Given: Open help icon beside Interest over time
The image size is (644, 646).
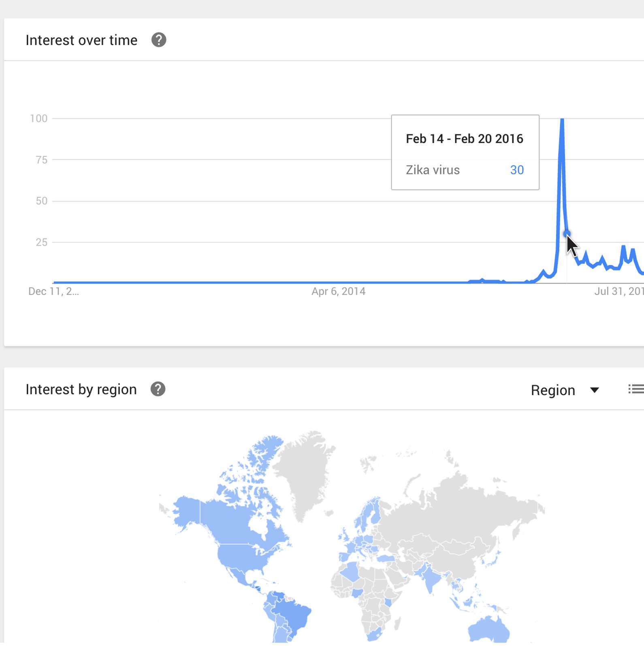Looking at the screenshot, I should [x=159, y=40].
